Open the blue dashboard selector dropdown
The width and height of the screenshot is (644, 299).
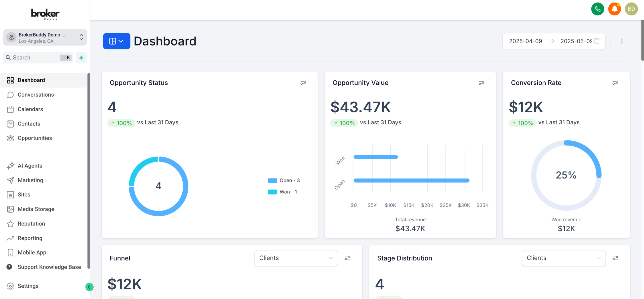pyautogui.click(x=116, y=41)
